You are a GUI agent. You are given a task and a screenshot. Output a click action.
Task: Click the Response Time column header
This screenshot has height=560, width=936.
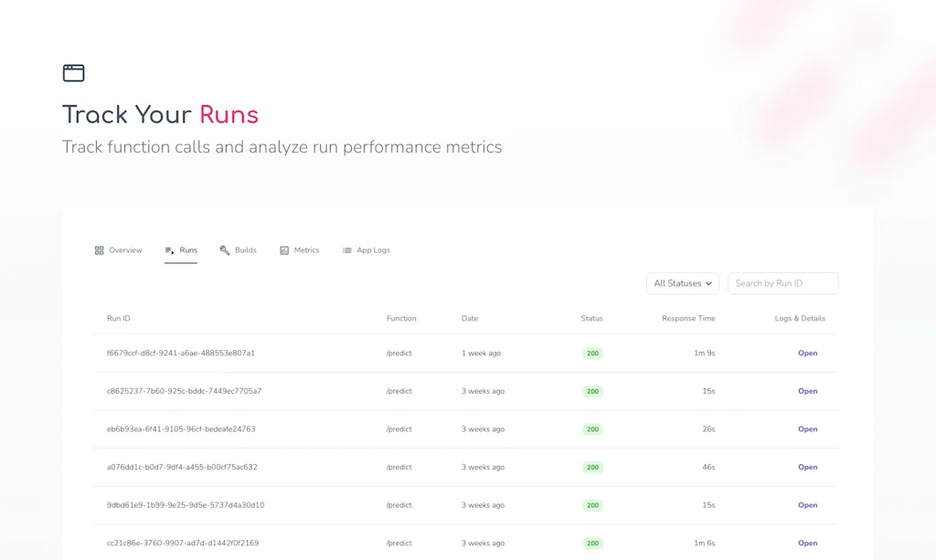click(x=688, y=319)
